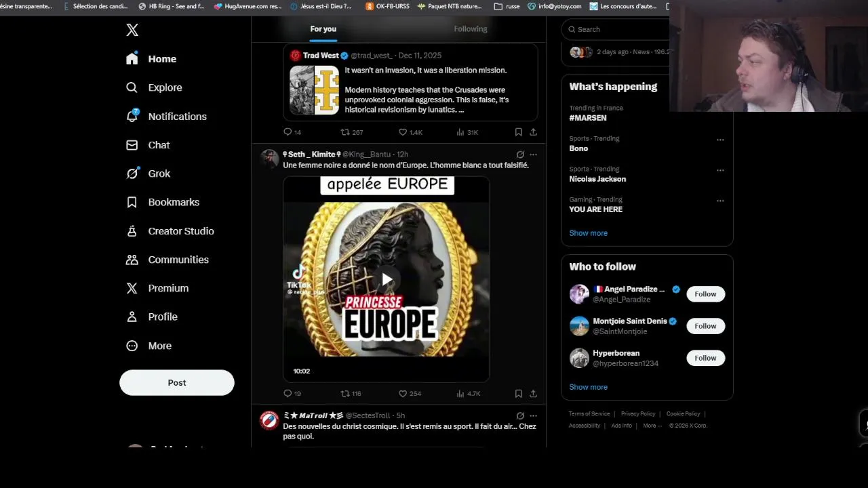Bookmark the Seth_Kimite post
The width and height of the screenshot is (868, 488).
pos(518,393)
